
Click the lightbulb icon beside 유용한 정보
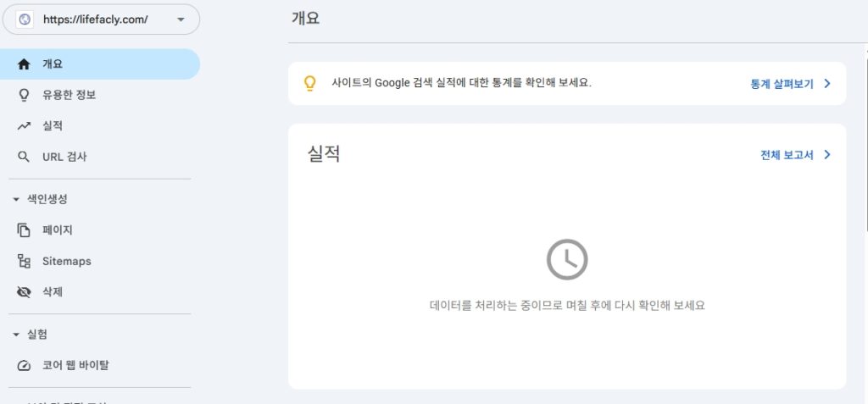click(x=23, y=95)
